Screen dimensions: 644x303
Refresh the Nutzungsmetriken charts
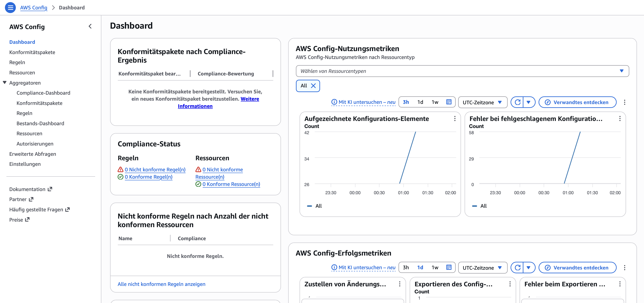(x=517, y=102)
